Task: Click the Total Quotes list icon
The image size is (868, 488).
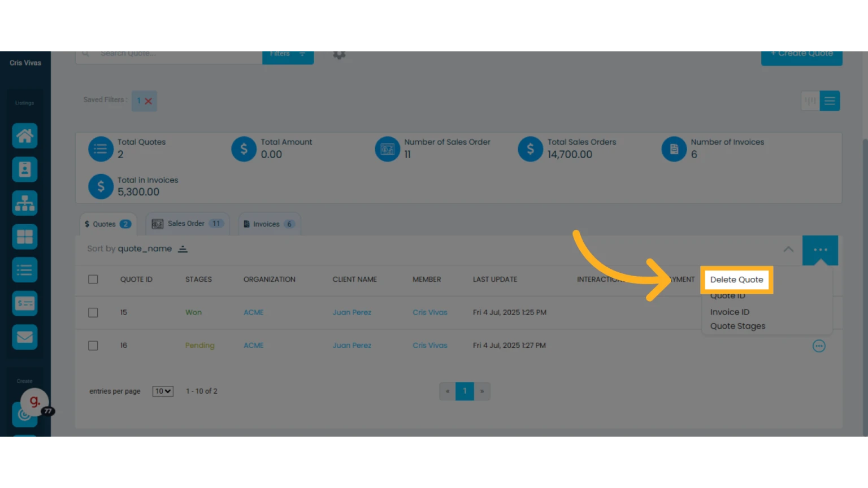Action: point(101,149)
